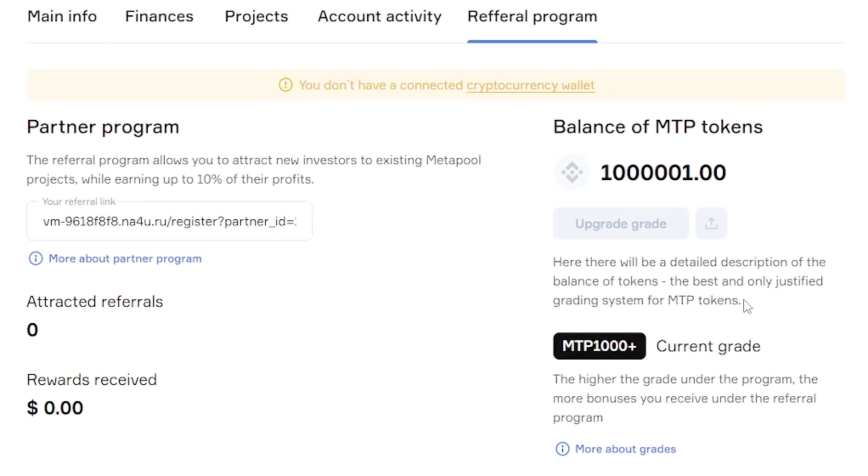This screenshot has height=476, width=868.
Task: Open the More about grades link
Action: click(x=625, y=449)
